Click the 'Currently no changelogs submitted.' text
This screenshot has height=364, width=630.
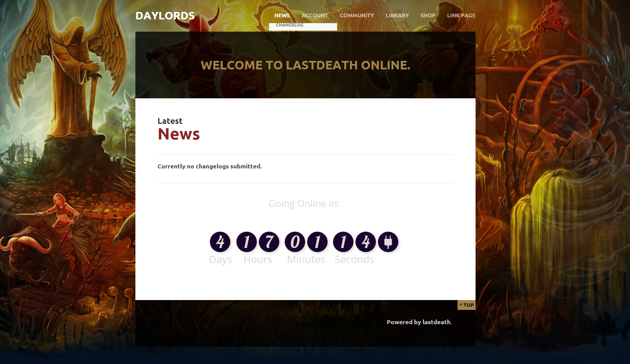tap(210, 166)
